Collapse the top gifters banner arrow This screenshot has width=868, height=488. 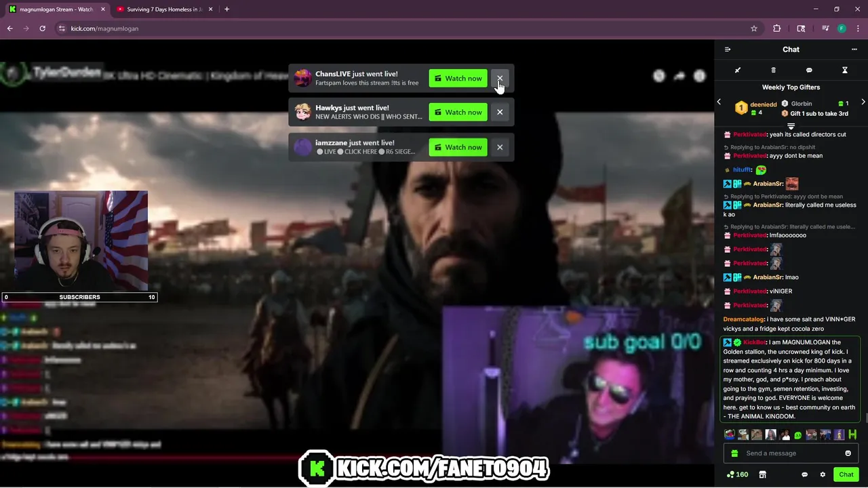(791, 127)
